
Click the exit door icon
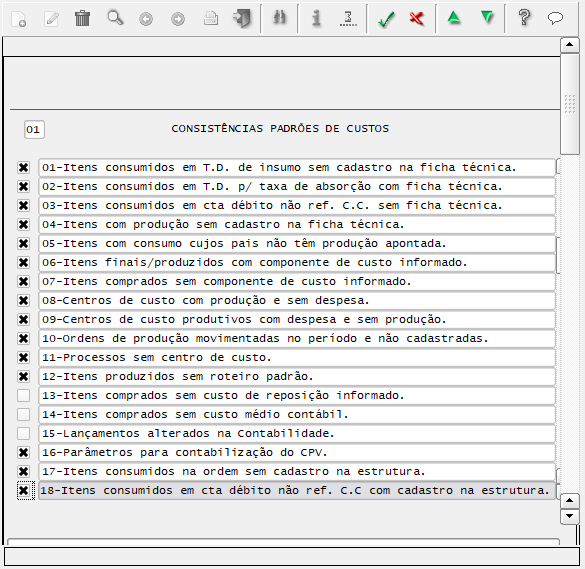tap(242, 18)
